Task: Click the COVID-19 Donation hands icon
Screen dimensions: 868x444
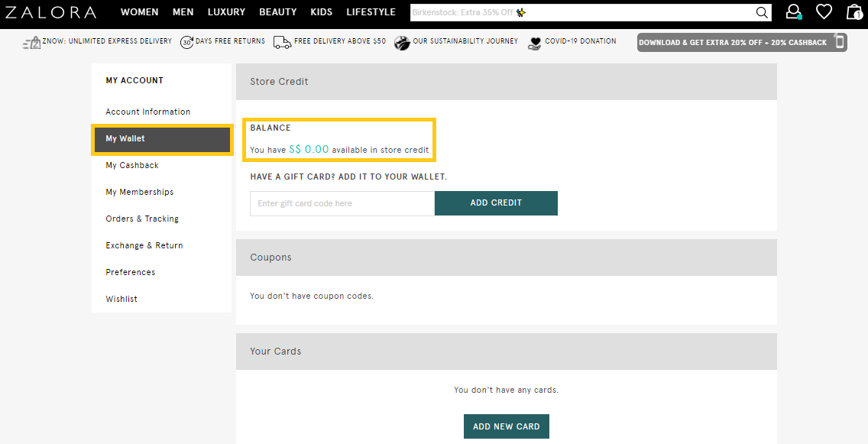Action: tap(534, 42)
